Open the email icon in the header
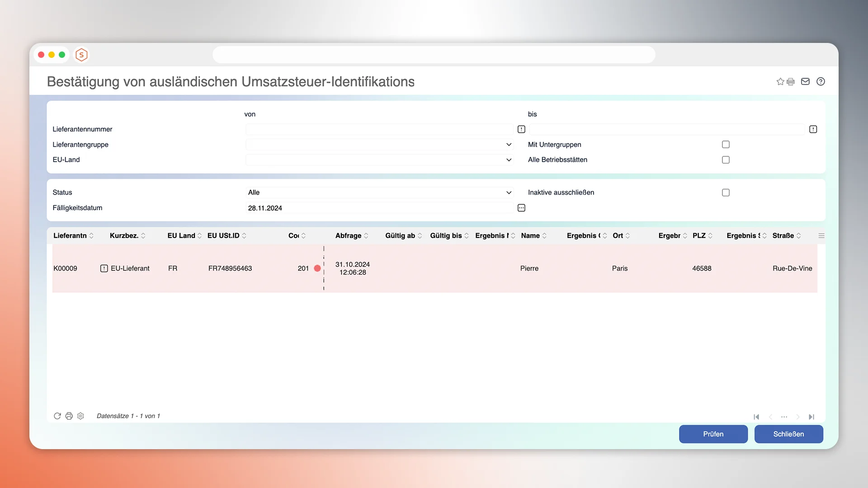 pyautogui.click(x=805, y=81)
